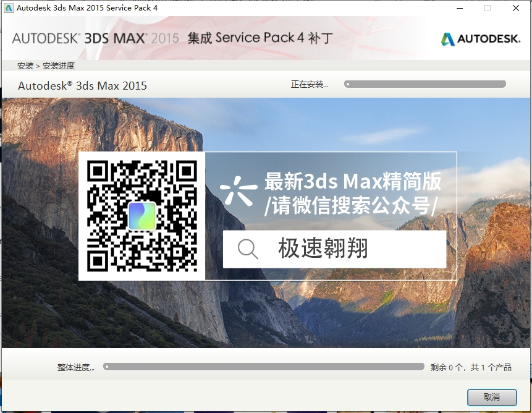Click the Autodesk logo in header

(x=481, y=39)
